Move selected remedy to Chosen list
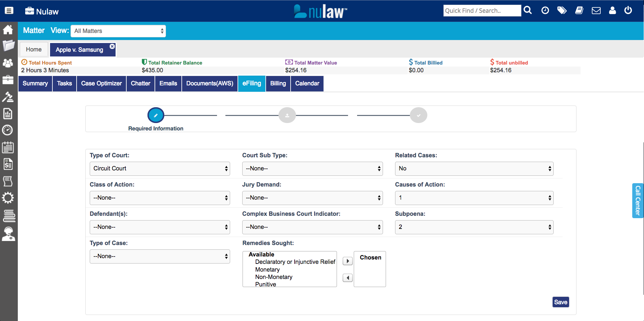 coord(347,261)
